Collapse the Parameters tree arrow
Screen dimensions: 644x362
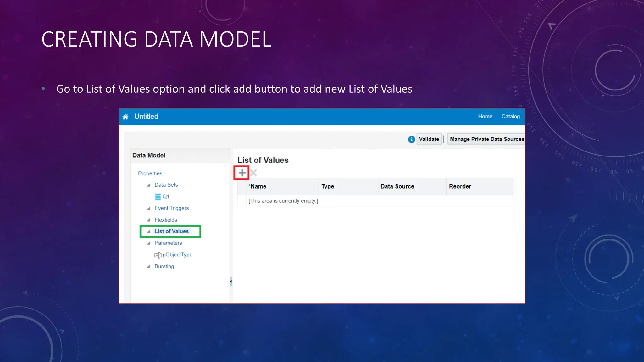tap(149, 243)
